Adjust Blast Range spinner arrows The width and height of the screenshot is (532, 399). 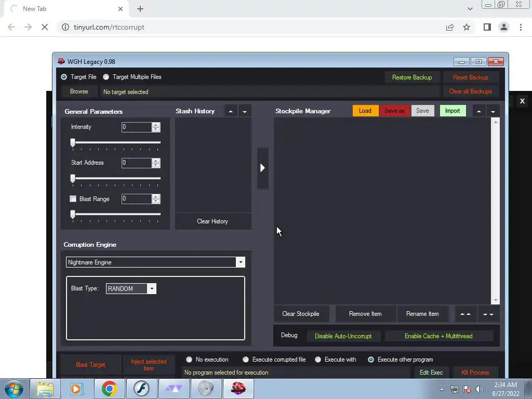point(156,199)
